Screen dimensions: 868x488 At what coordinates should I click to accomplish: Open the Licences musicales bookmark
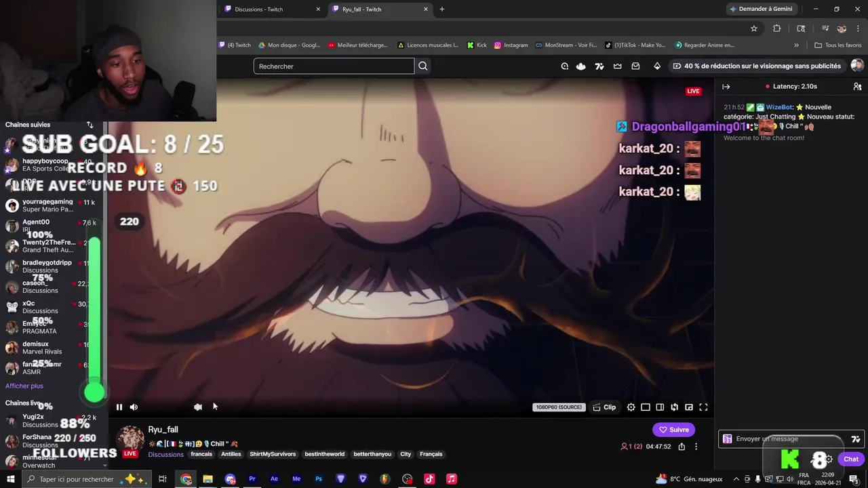[428, 45]
